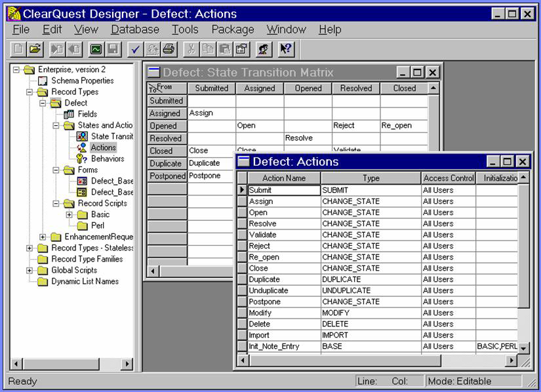Click the Access Control column header
Viewport: 541px width, 392px height.
(449, 178)
